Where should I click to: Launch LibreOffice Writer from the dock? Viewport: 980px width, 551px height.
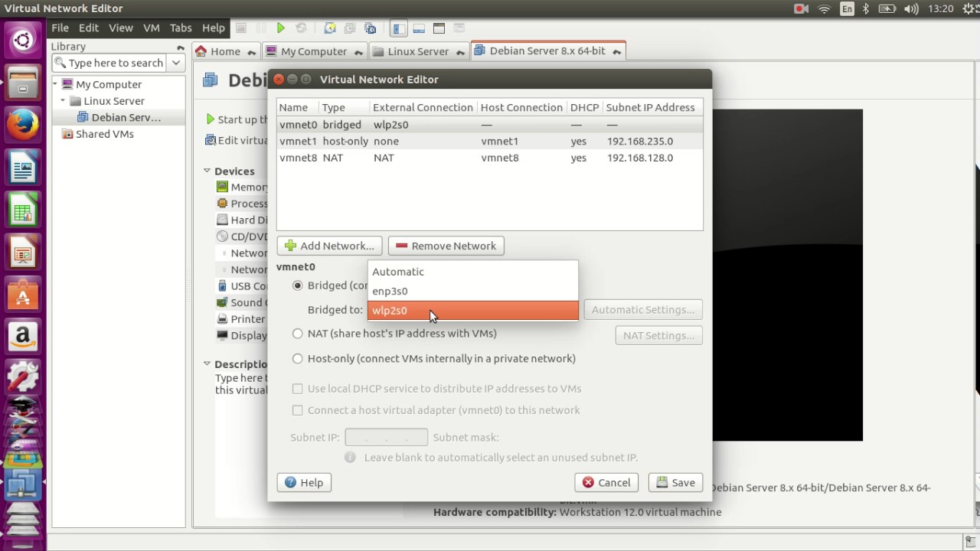(23, 167)
